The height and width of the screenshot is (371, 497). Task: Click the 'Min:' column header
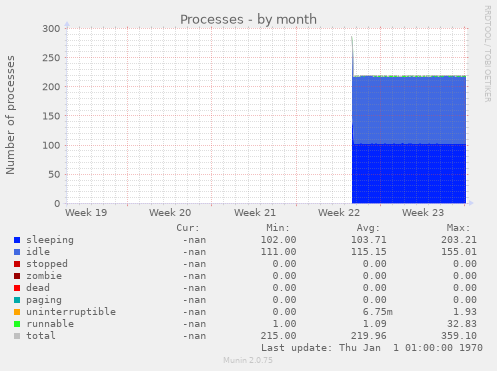[278, 228]
